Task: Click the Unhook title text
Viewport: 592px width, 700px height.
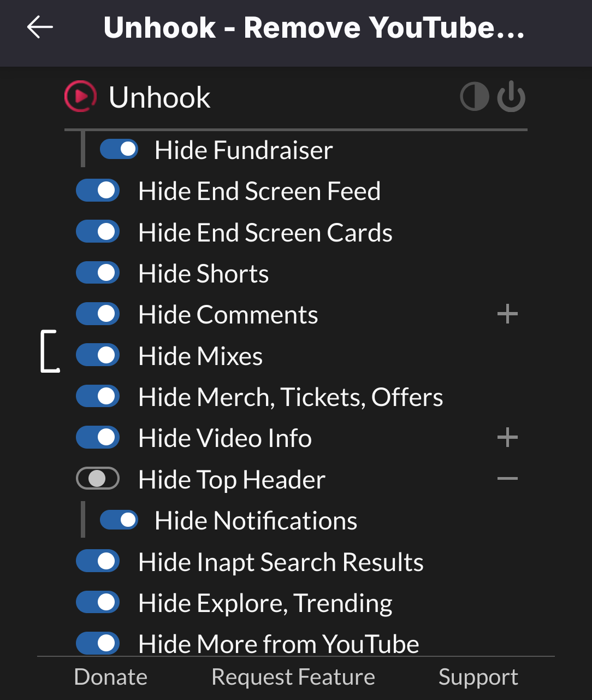Action: click(159, 97)
